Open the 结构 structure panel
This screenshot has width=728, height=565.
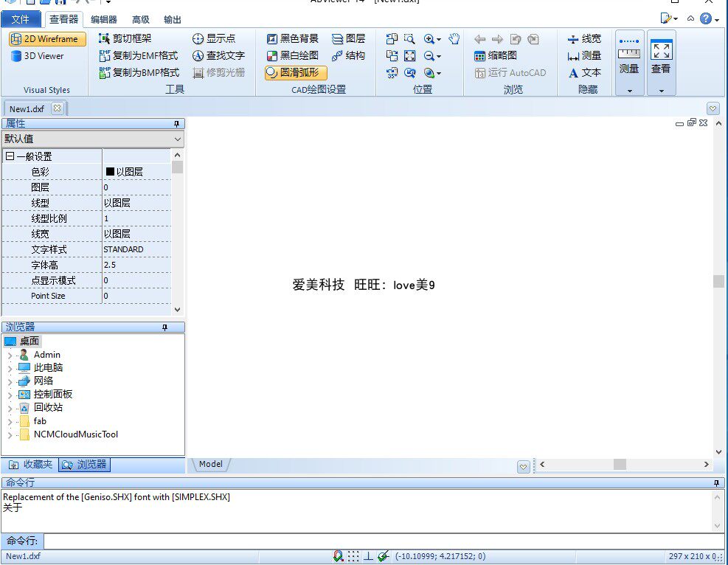click(x=348, y=56)
